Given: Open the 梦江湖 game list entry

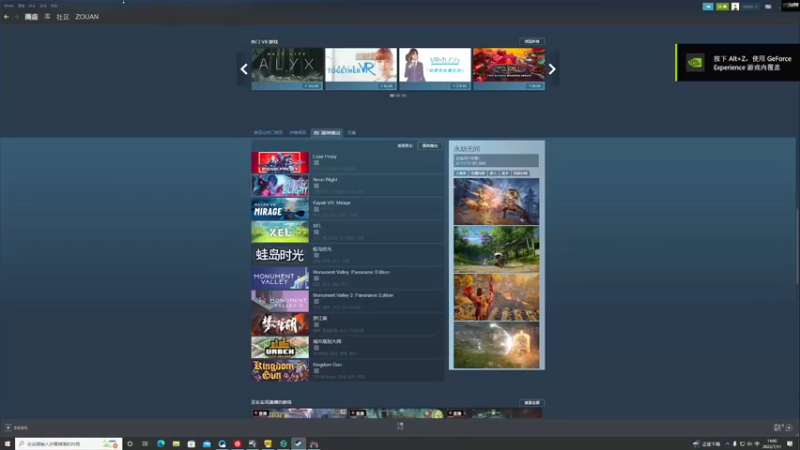Looking at the screenshot, I should pos(347,324).
